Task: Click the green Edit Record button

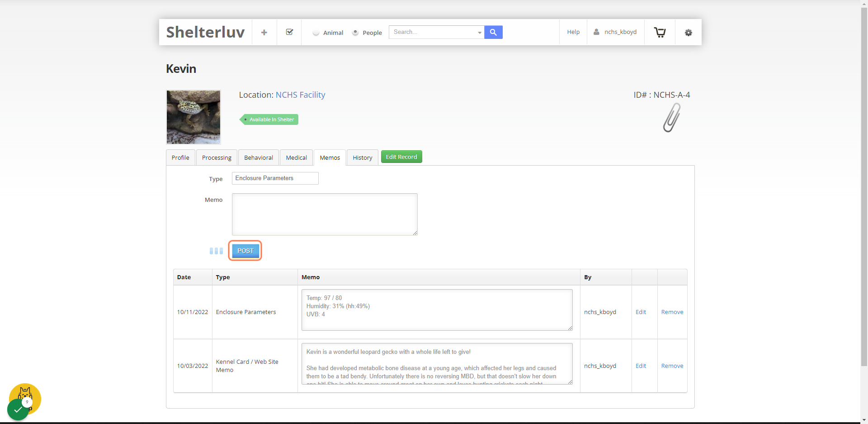Action: (401, 157)
